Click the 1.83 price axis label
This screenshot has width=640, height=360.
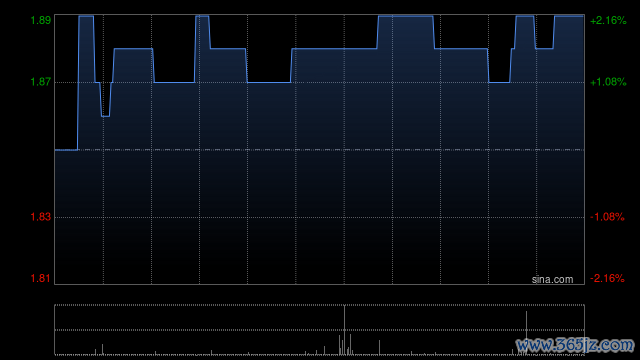click(41, 217)
